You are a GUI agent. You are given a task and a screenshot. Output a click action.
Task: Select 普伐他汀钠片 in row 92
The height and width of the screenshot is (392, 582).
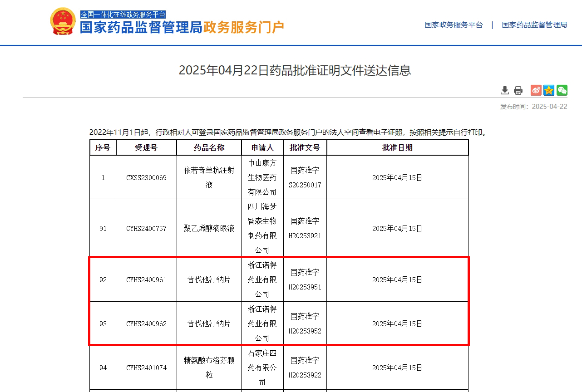[x=209, y=280]
